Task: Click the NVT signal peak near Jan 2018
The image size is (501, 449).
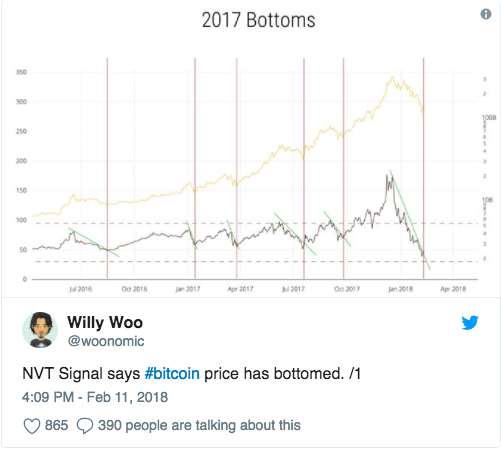Action: click(389, 177)
